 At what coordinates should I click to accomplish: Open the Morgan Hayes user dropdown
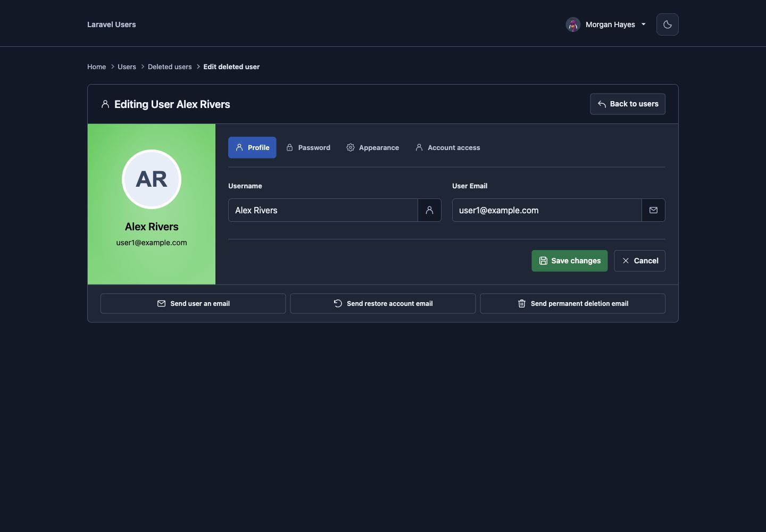click(606, 24)
